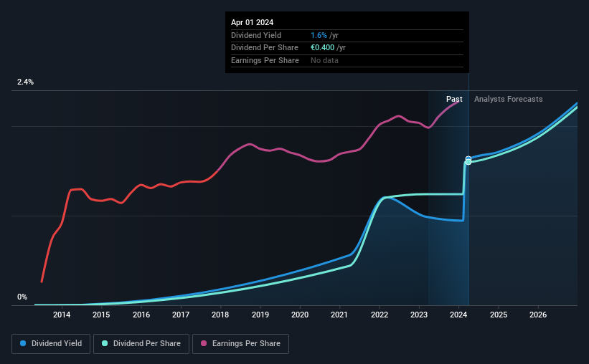Click the Apr 01 2024 tooltip date header

(x=252, y=22)
